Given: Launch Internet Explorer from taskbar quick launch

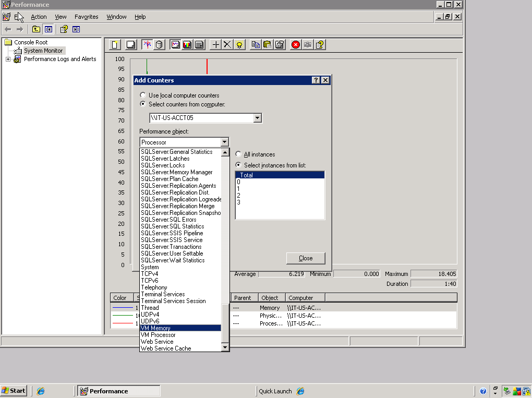Looking at the screenshot, I should pyautogui.click(x=40, y=391).
